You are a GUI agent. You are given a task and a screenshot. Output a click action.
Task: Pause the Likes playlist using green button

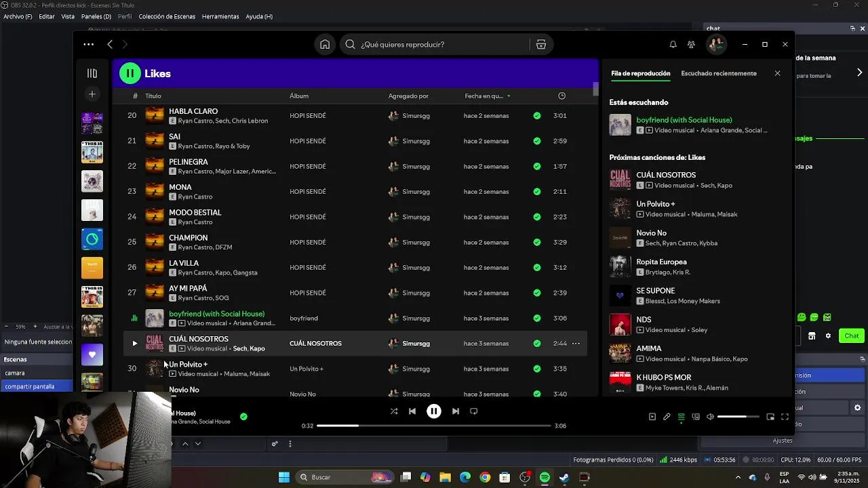[x=130, y=73]
